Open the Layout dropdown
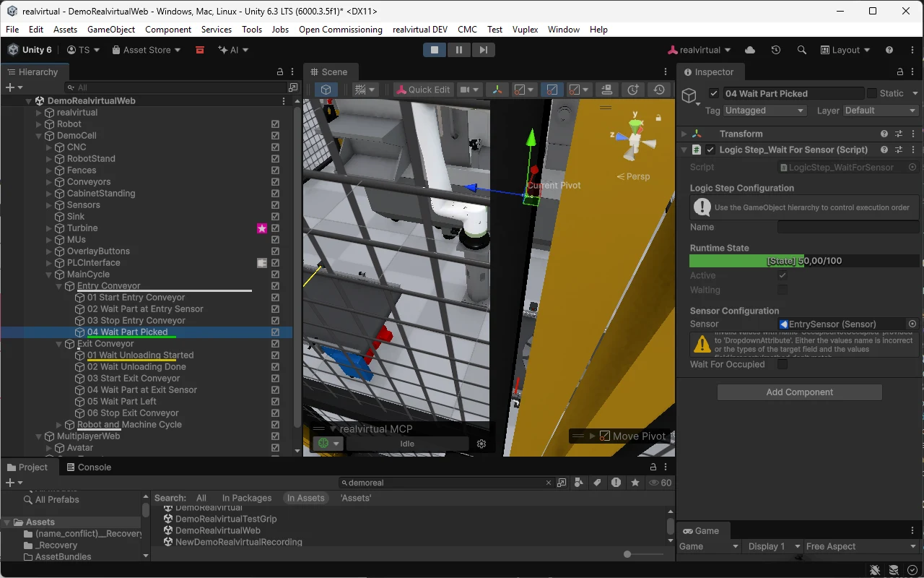This screenshot has height=578, width=924. click(x=845, y=50)
